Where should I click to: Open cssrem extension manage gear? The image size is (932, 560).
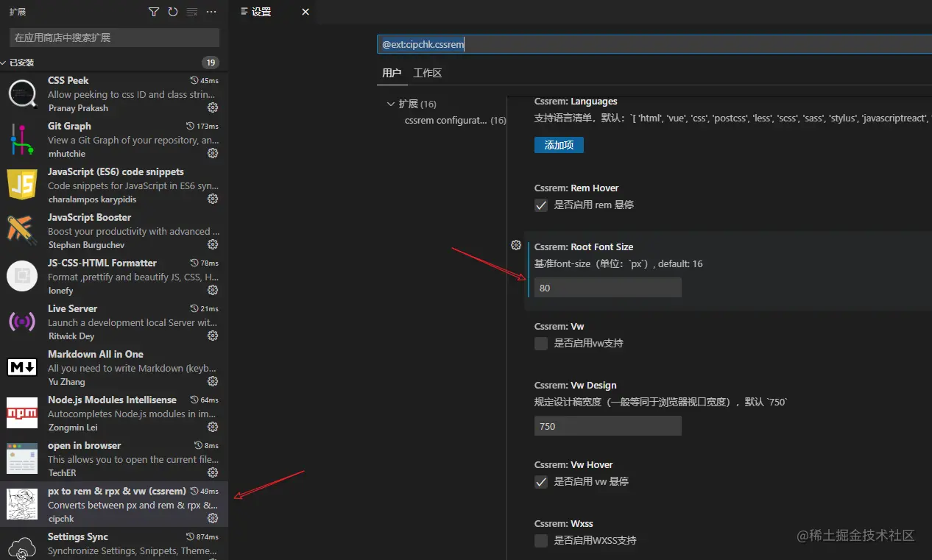pyautogui.click(x=213, y=518)
